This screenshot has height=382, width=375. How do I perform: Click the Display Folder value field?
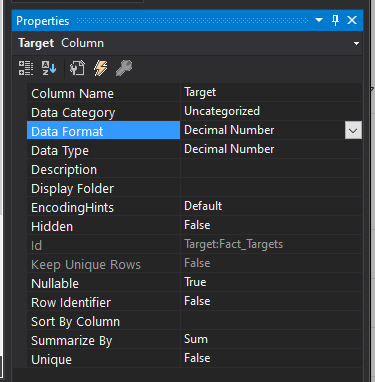(271, 187)
